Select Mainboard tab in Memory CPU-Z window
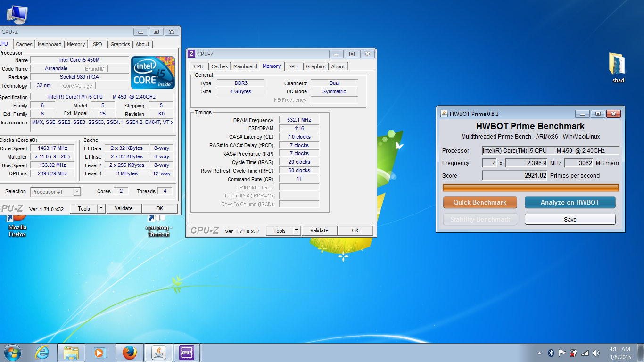This screenshot has width=644, height=362. coord(245,66)
